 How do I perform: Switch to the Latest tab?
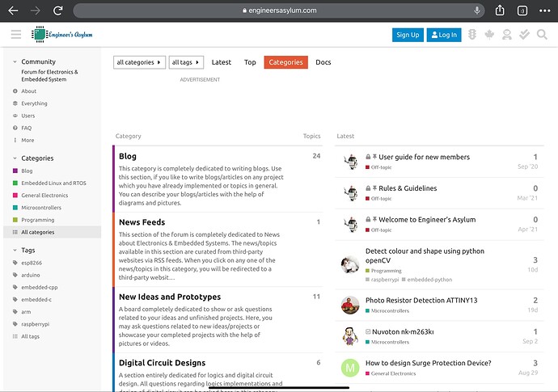(x=222, y=62)
